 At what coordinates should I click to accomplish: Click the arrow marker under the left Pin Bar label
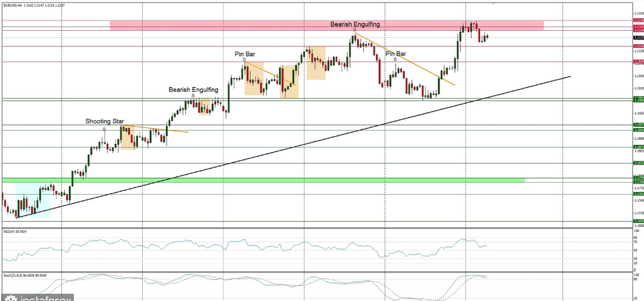pyautogui.click(x=244, y=60)
